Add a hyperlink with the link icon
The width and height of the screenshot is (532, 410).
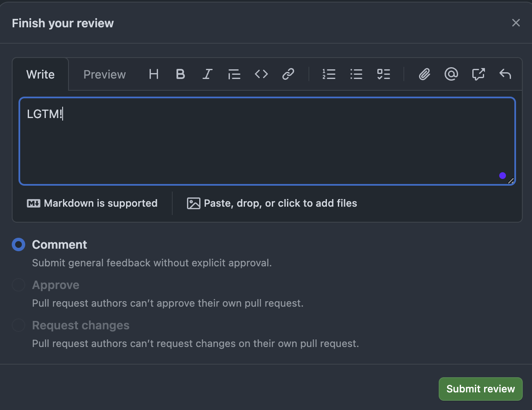[x=288, y=74]
